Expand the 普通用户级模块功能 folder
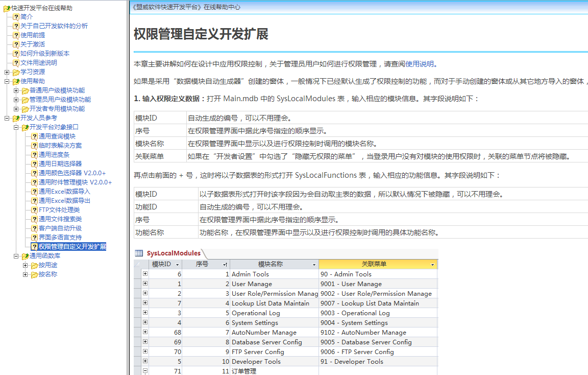Viewport: 588px width, 375px height. pyautogui.click(x=16, y=90)
